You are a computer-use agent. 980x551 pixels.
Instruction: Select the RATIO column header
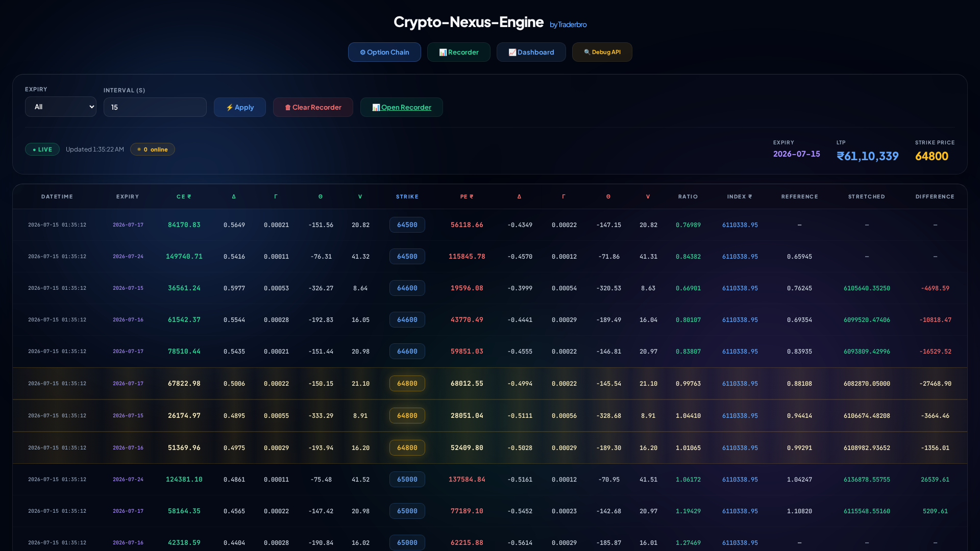point(688,196)
